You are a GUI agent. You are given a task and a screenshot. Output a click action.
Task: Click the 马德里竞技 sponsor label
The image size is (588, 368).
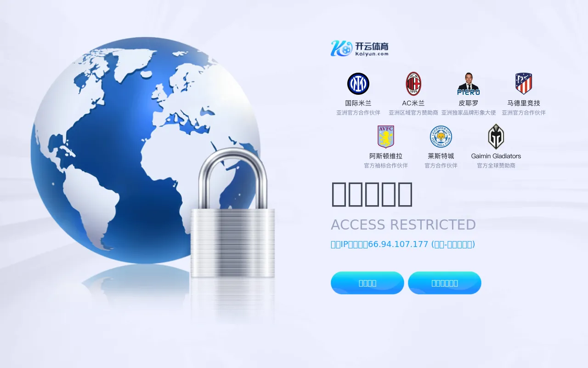(x=524, y=103)
